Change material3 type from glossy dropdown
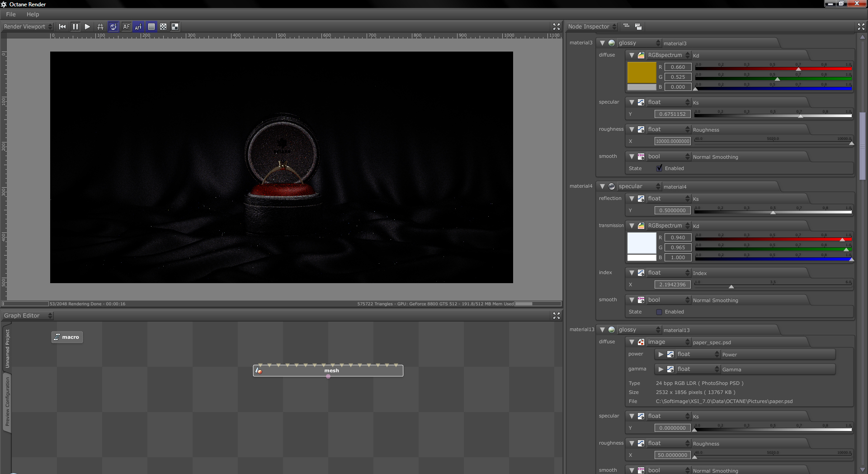 click(639, 43)
